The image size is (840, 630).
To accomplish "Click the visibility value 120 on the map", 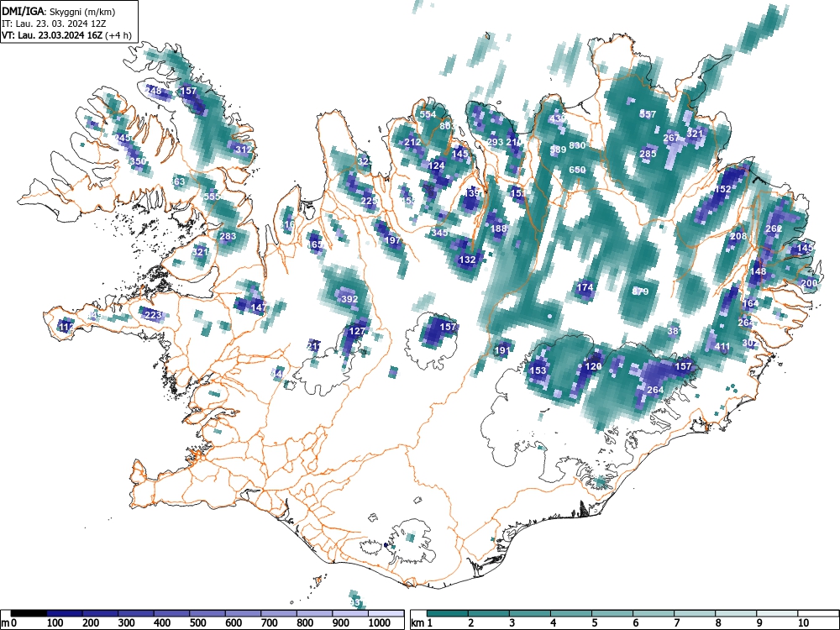I will (593, 366).
